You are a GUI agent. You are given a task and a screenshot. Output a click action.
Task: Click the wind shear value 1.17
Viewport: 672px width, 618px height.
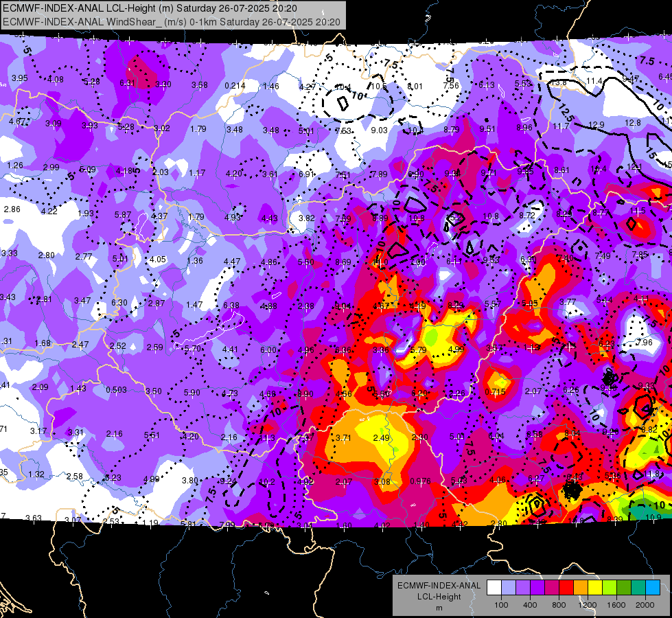(x=197, y=173)
